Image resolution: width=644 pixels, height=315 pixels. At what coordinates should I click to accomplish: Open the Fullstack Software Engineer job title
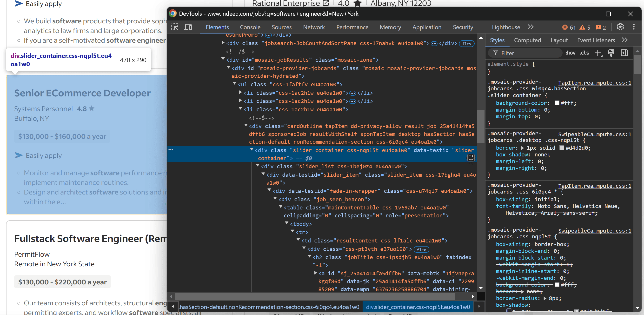pyautogui.click(x=90, y=239)
